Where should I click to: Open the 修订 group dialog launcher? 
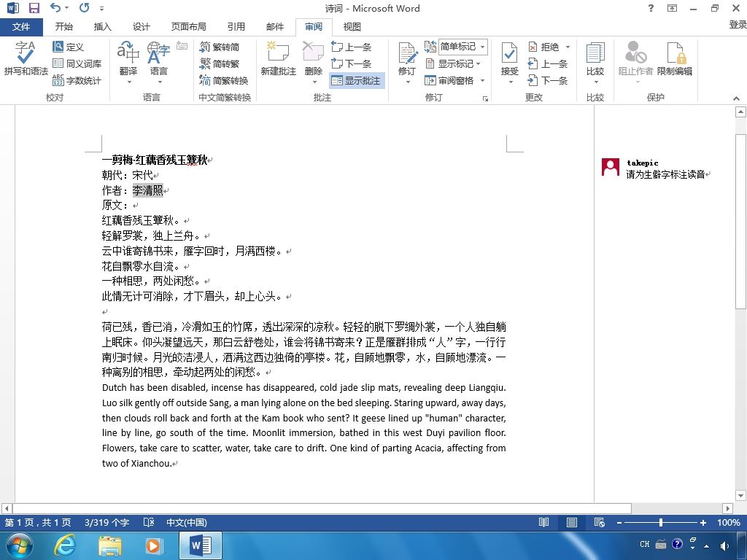click(x=485, y=98)
